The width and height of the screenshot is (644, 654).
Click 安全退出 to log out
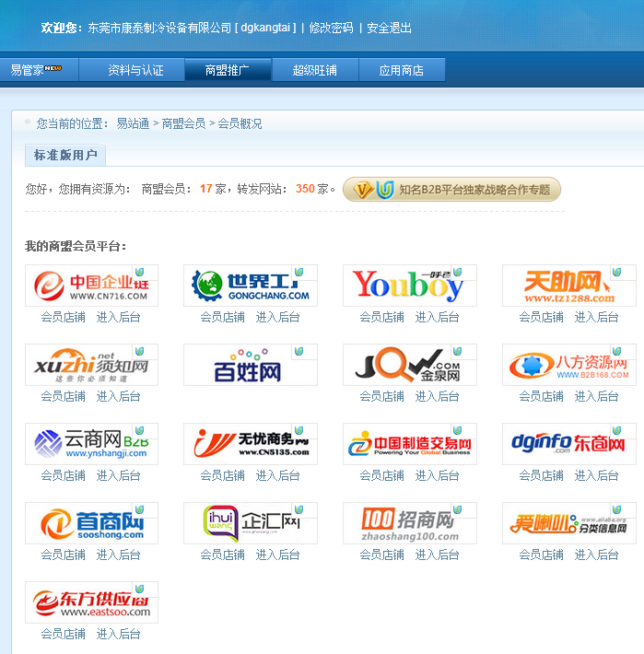[x=389, y=29]
